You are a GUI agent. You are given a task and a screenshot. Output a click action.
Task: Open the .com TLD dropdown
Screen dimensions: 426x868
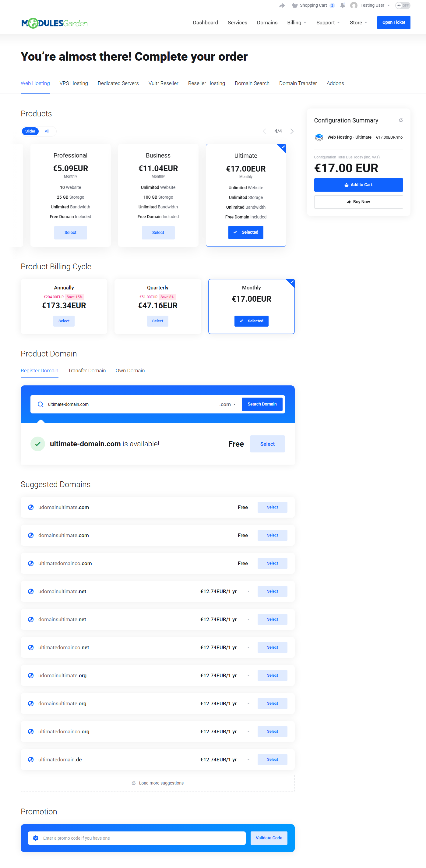pyautogui.click(x=228, y=404)
